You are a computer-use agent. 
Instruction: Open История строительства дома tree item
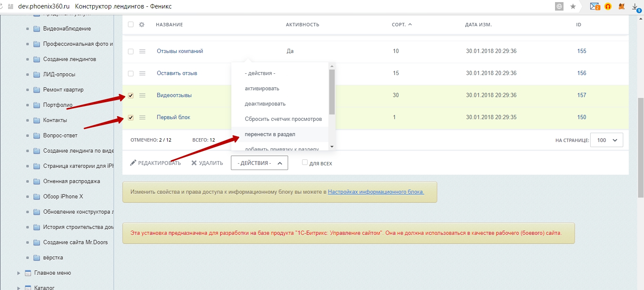pos(78,227)
